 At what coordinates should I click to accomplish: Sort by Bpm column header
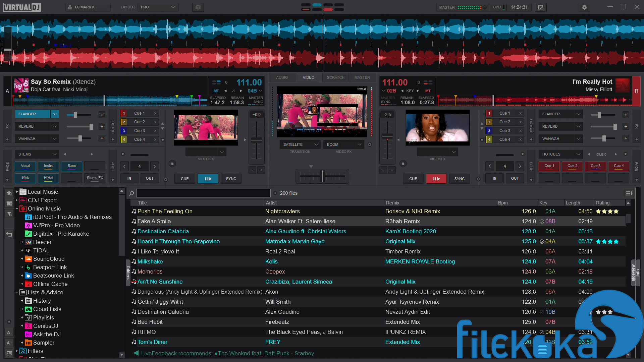517,203
